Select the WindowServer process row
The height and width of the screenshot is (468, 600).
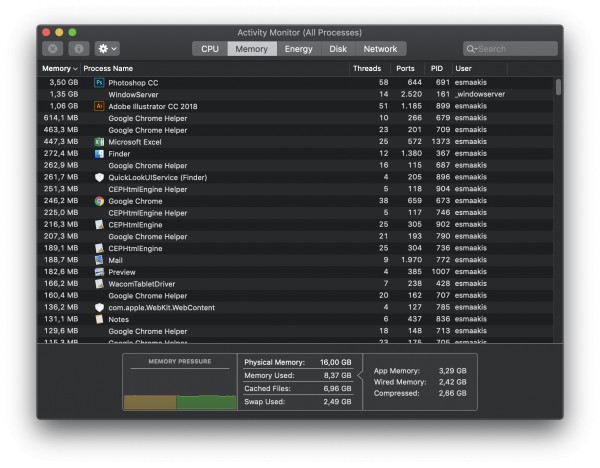tap(295, 95)
